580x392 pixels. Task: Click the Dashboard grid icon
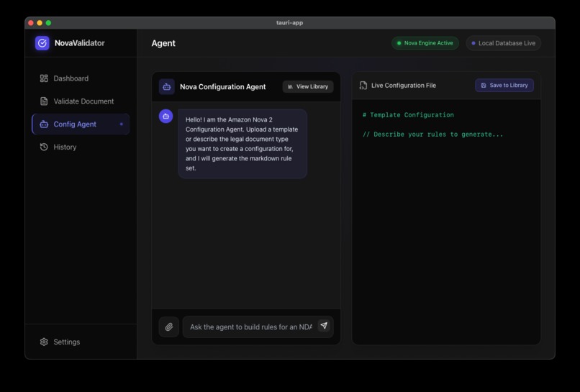click(x=44, y=78)
